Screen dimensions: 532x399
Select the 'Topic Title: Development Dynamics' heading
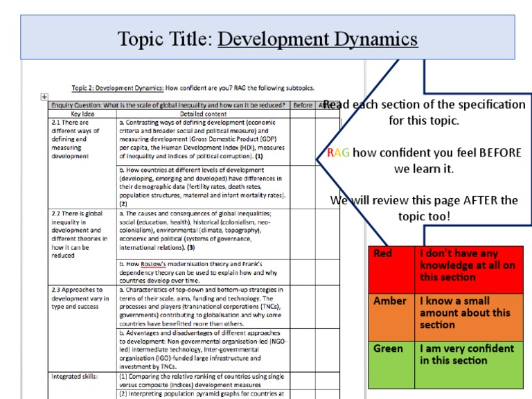(x=267, y=39)
